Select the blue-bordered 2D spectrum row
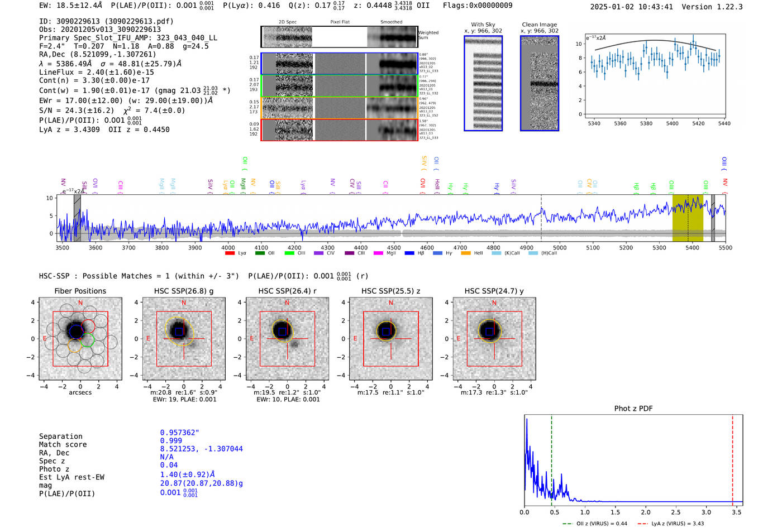 point(339,64)
